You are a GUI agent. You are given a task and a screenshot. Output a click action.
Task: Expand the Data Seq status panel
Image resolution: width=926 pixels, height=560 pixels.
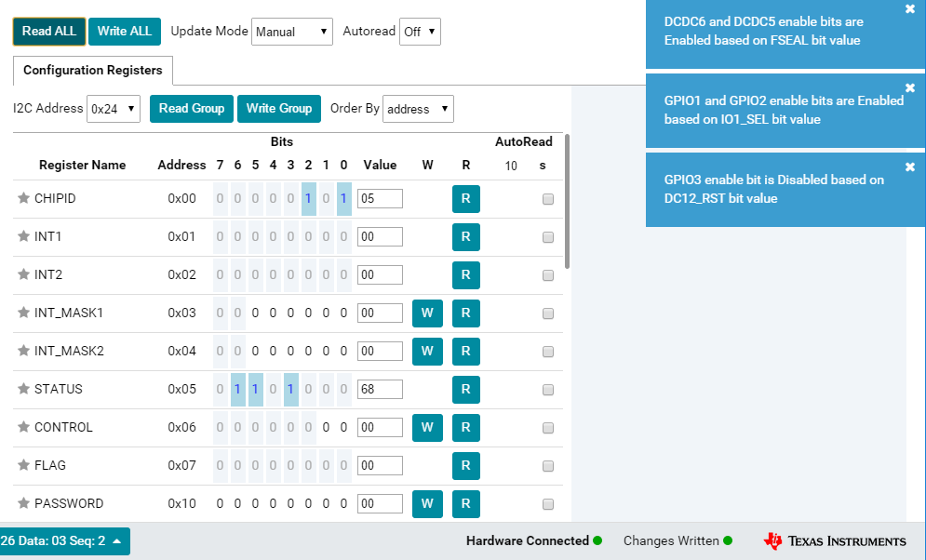pos(63,540)
